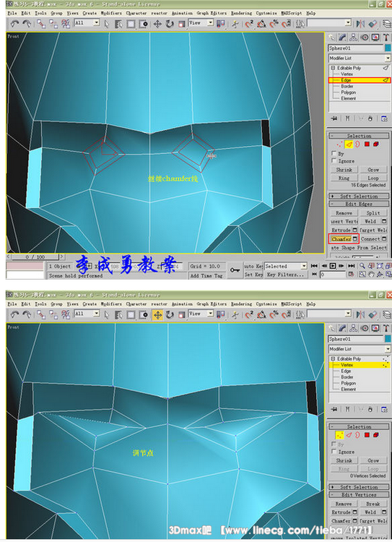Click Configure Modifier Sets in top window
Image resolution: width=392 pixels, height=542 pixels.
(384, 119)
